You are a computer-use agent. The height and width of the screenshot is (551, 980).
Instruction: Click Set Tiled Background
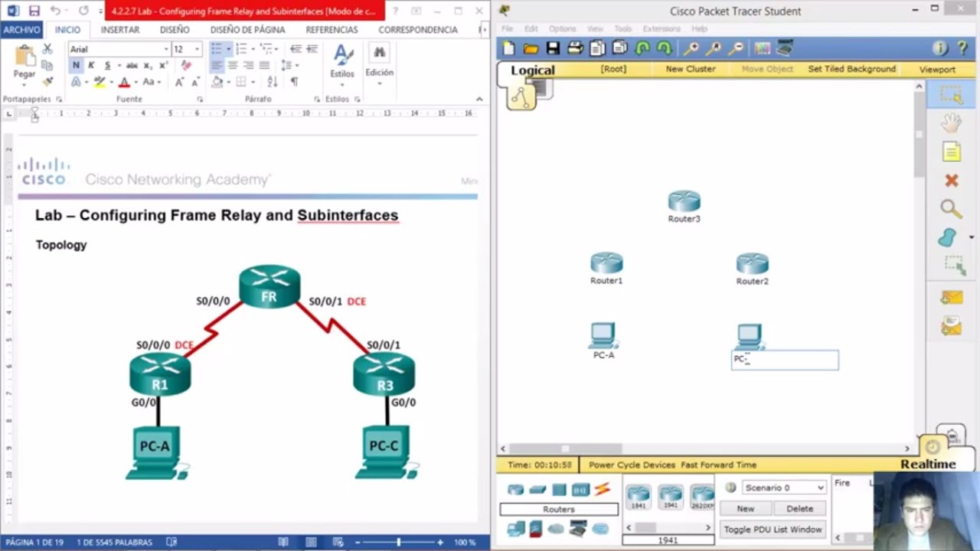(851, 69)
